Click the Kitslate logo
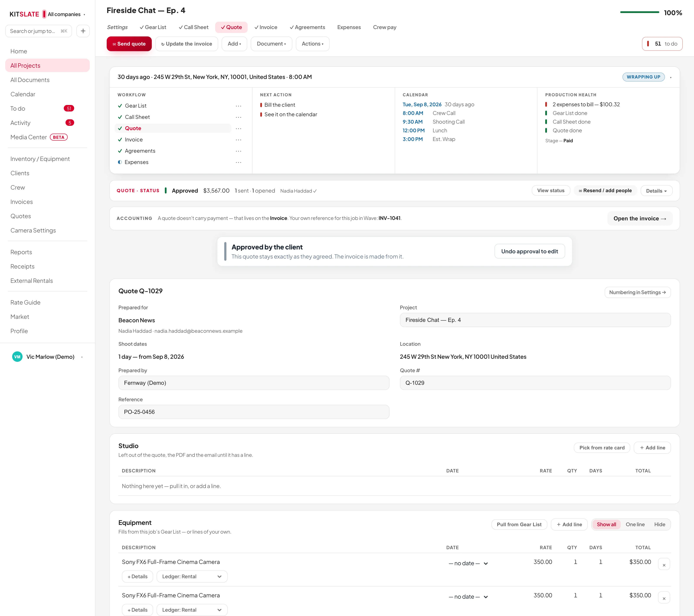This screenshot has height=616, width=694. (x=25, y=14)
